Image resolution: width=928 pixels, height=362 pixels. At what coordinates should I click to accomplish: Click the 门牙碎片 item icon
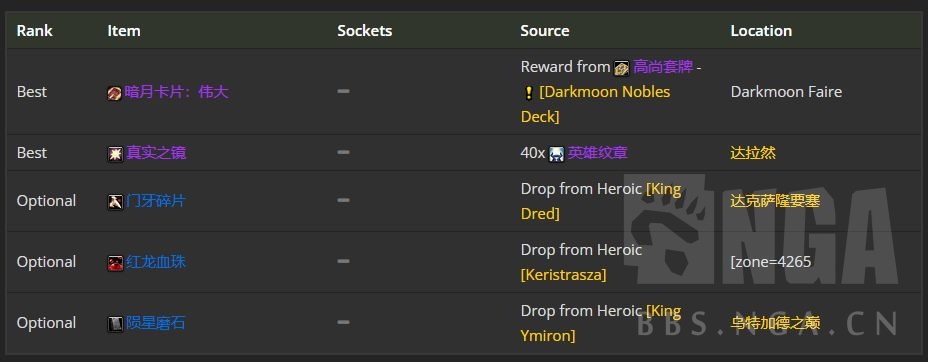[x=115, y=202]
